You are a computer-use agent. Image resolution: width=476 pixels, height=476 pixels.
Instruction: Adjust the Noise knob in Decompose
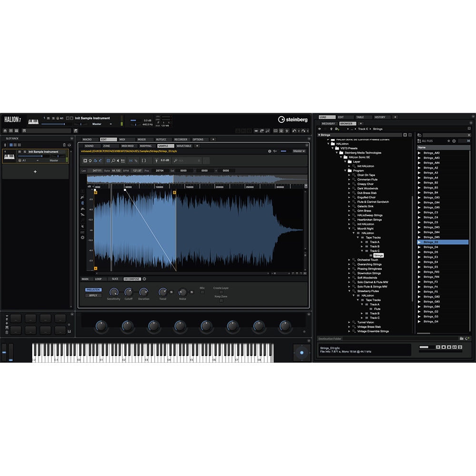click(182, 292)
